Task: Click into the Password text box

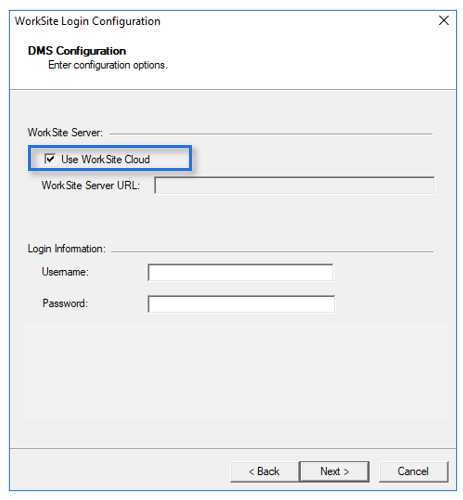Action: click(x=241, y=304)
